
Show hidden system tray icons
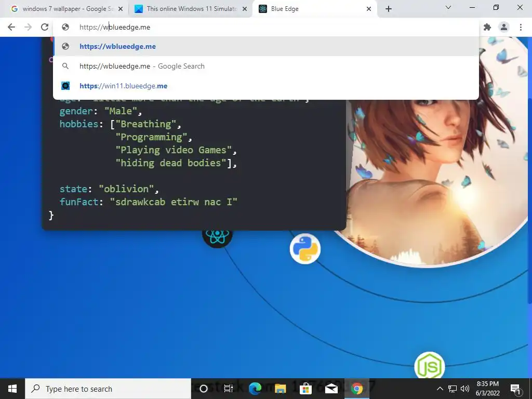440,389
